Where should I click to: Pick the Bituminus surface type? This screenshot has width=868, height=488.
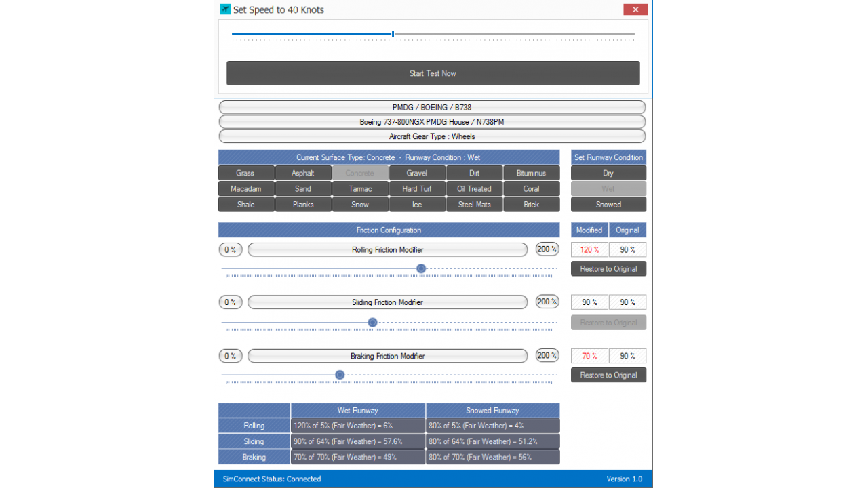click(531, 173)
